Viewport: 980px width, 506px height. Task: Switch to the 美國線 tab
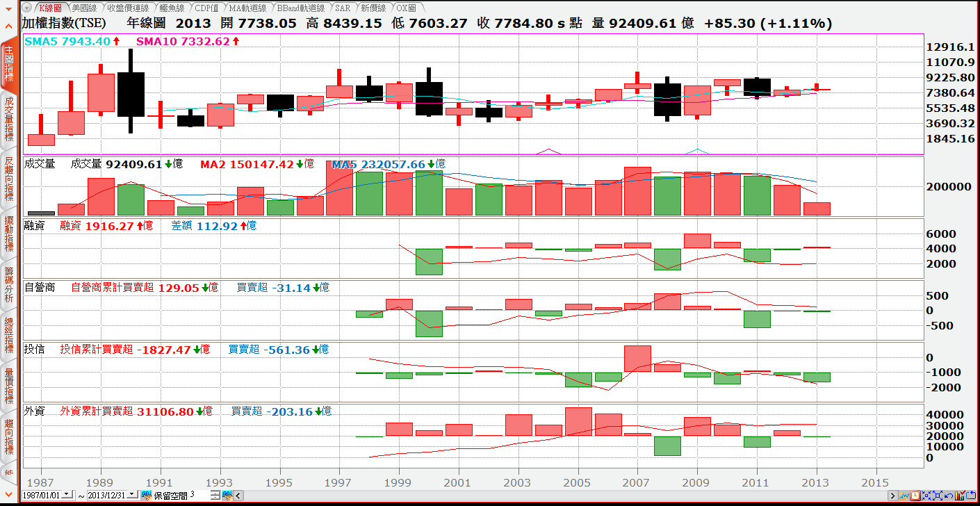click(84, 8)
